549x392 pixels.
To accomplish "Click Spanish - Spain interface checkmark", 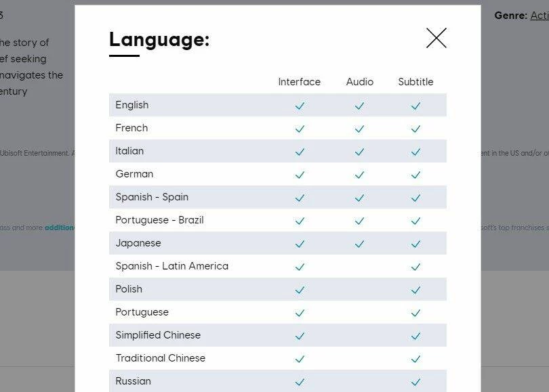I will pos(300,198).
